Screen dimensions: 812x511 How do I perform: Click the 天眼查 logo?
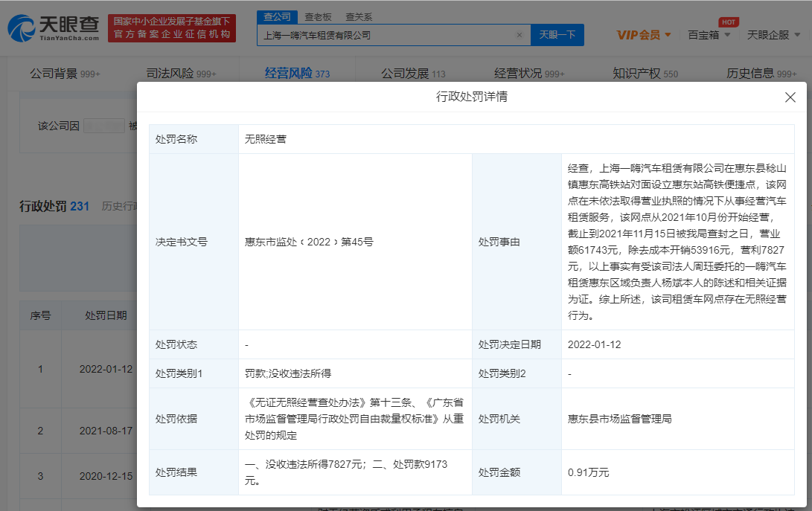(54, 28)
